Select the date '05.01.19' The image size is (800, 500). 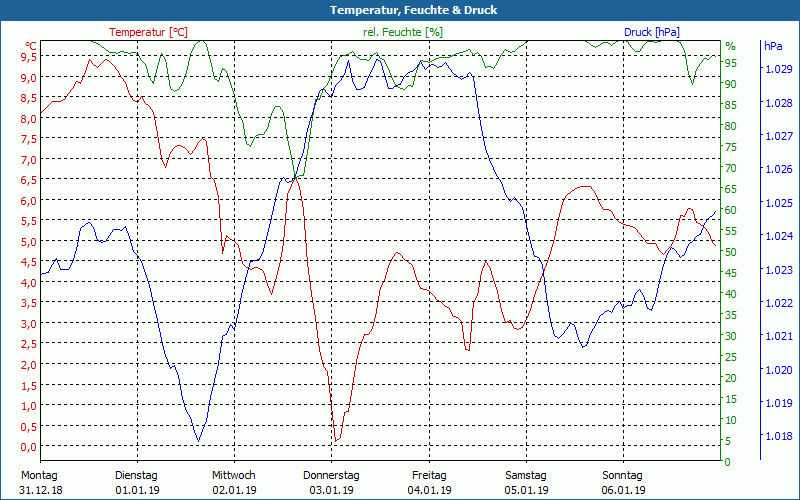527,490
